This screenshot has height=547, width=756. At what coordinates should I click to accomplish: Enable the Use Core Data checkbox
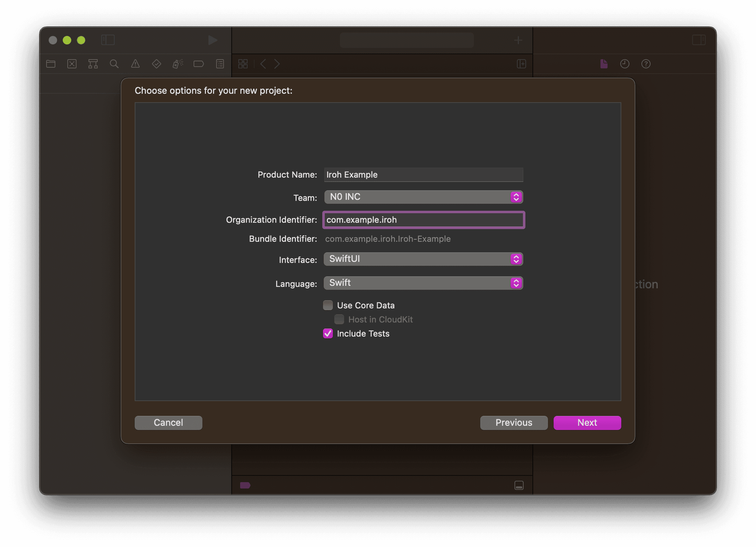(x=328, y=305)
